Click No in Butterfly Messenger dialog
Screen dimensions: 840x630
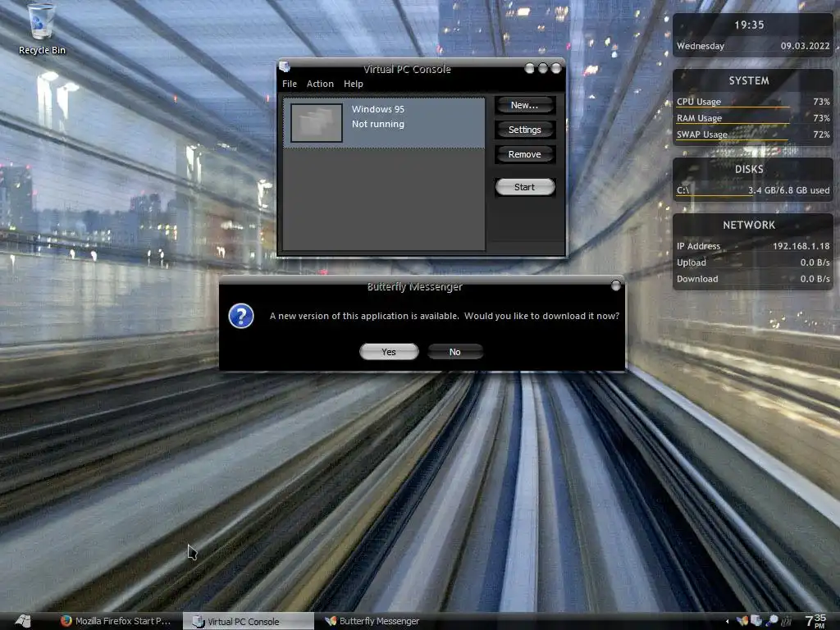[x=454, y=352]
